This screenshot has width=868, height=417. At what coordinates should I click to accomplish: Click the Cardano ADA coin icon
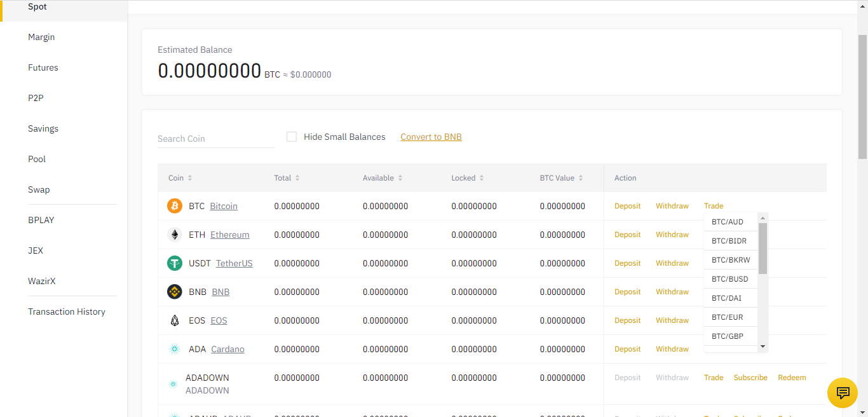(x=175, y=349)
